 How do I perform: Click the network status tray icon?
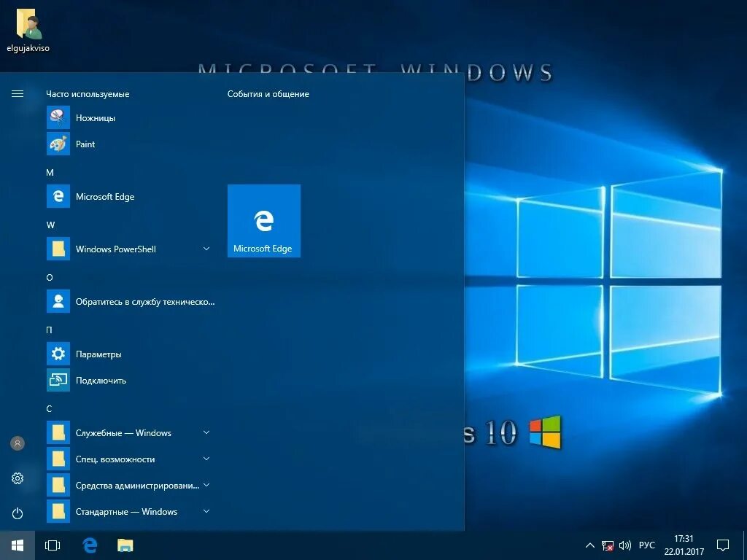click(607, 545)
